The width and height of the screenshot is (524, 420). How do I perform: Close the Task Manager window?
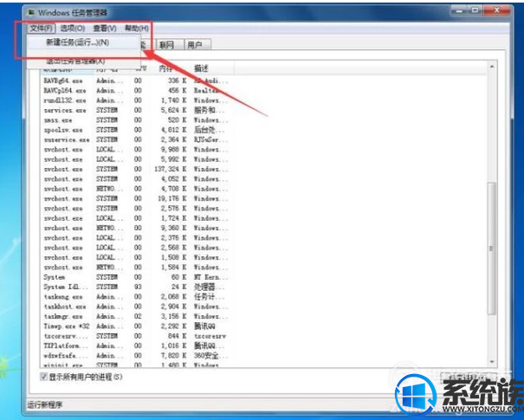click(496, 11)
